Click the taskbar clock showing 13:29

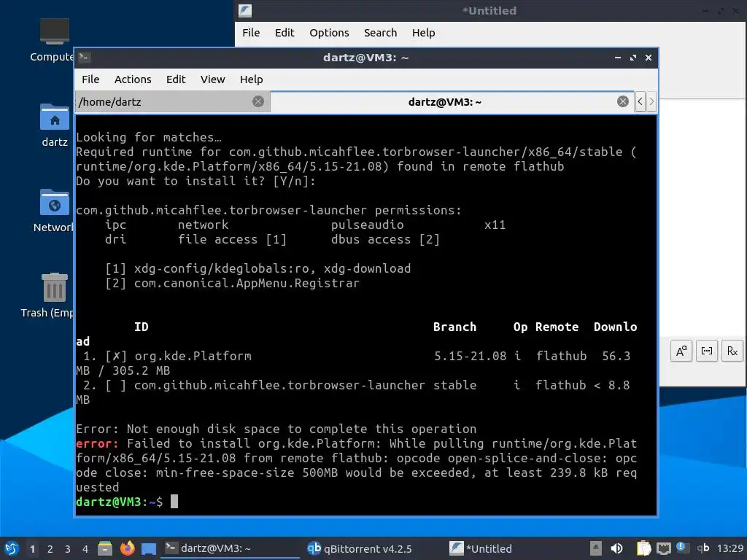729,548
